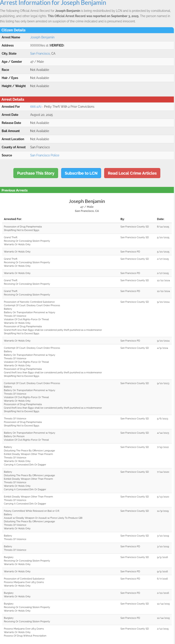The image size is (175, 644).
Task: Open the Joseph Benjamin arrest name link
Action: coord(42,37)
